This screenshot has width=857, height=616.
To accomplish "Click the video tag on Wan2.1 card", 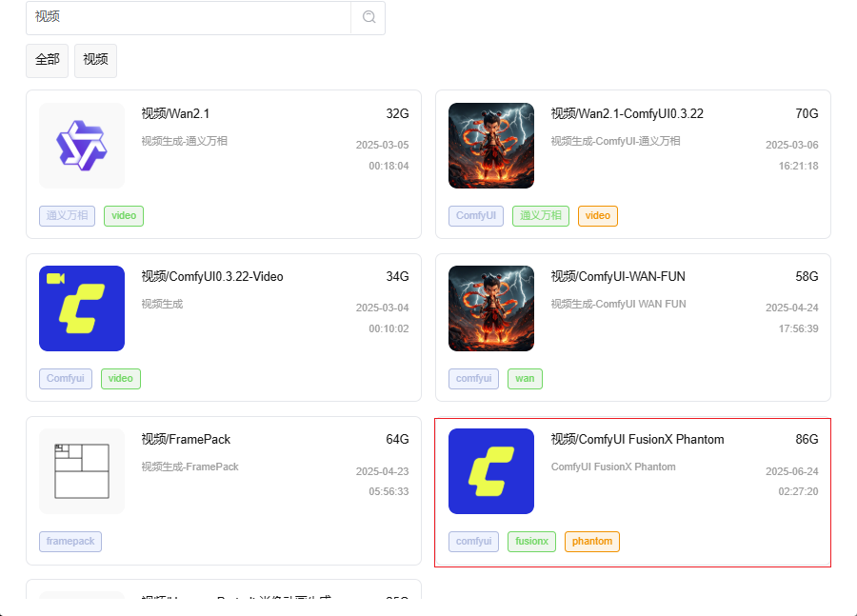I will [x=124, y=216].
